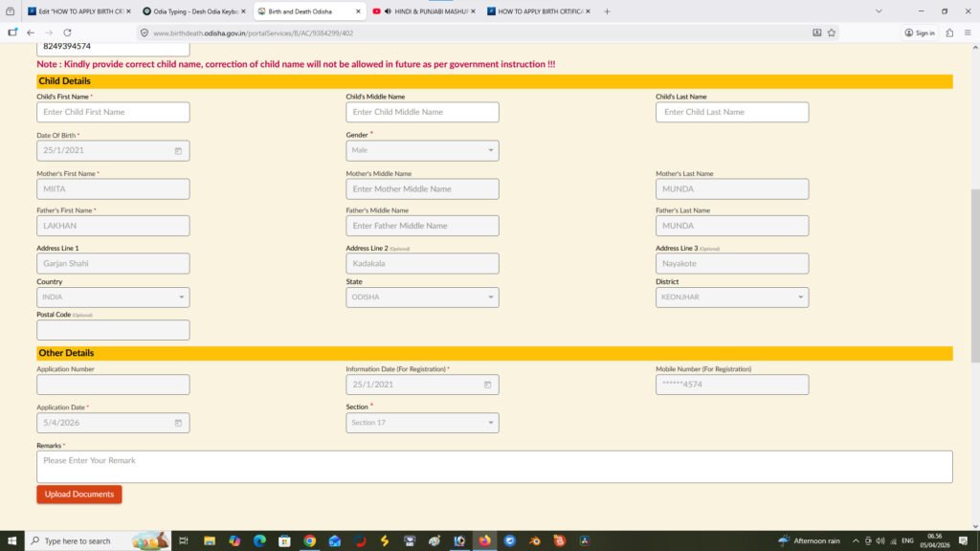
Task: Click the browser back arrow
Action: tap(31, 33)
